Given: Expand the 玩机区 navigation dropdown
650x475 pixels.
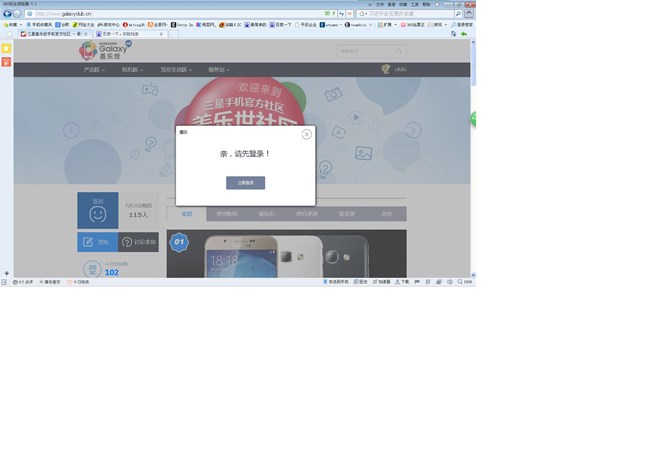Looking at the screenshot, I should (132, 70).
